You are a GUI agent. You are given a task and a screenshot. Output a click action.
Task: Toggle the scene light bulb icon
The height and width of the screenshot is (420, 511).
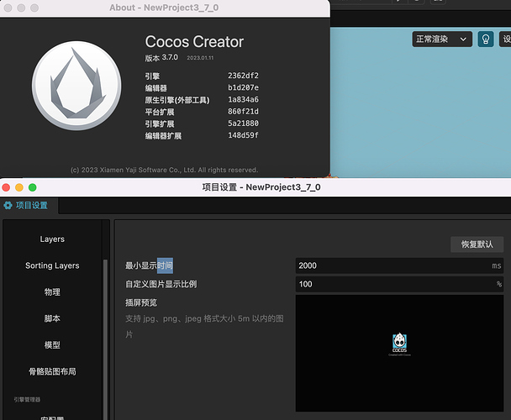pyautogui.click(x=485, y=39)
